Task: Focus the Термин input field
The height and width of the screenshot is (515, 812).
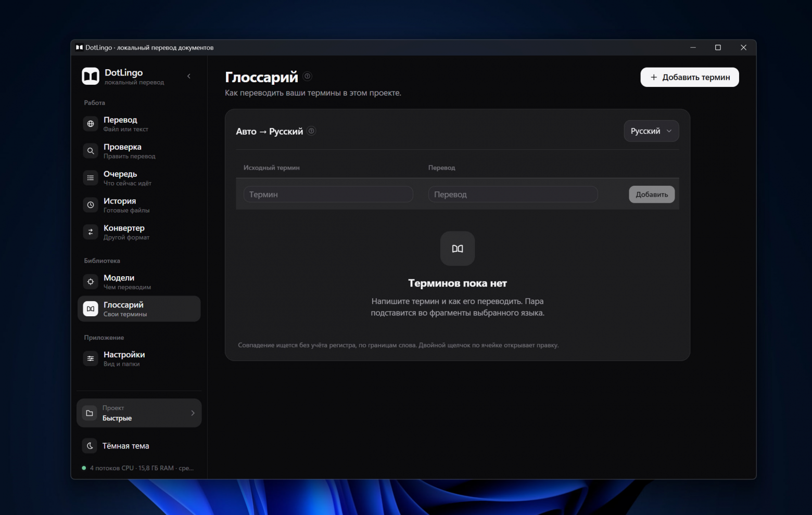Action: click(x=328, y=195)
